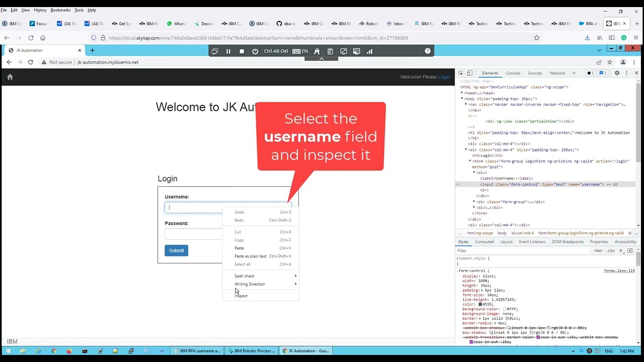Open the Computed styles tab
Image resolution: width=644 pixels, height=362 pixels.
point(485,242)
